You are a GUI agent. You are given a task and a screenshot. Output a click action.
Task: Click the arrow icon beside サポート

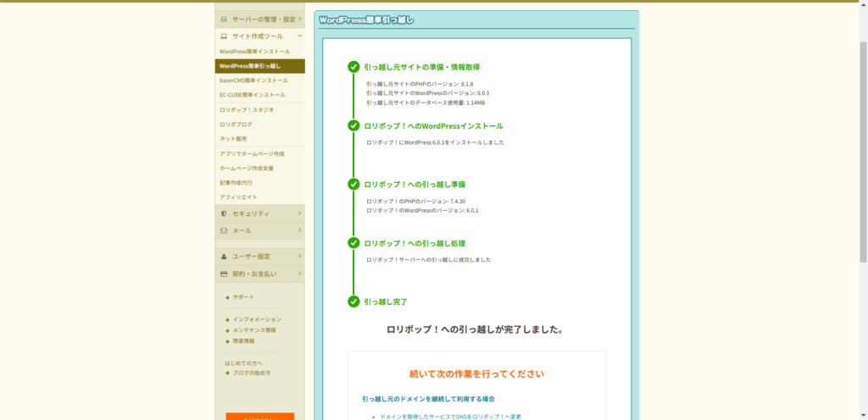(x=227, y=297)
